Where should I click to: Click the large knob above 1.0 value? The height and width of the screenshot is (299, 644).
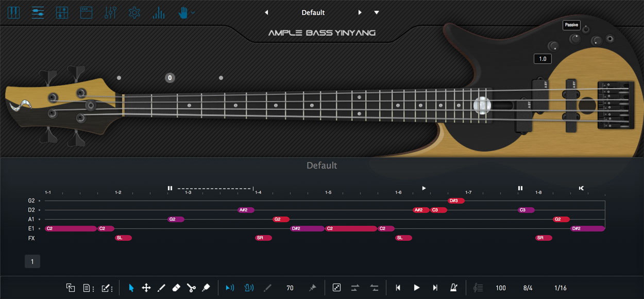[x=553, y=46]
